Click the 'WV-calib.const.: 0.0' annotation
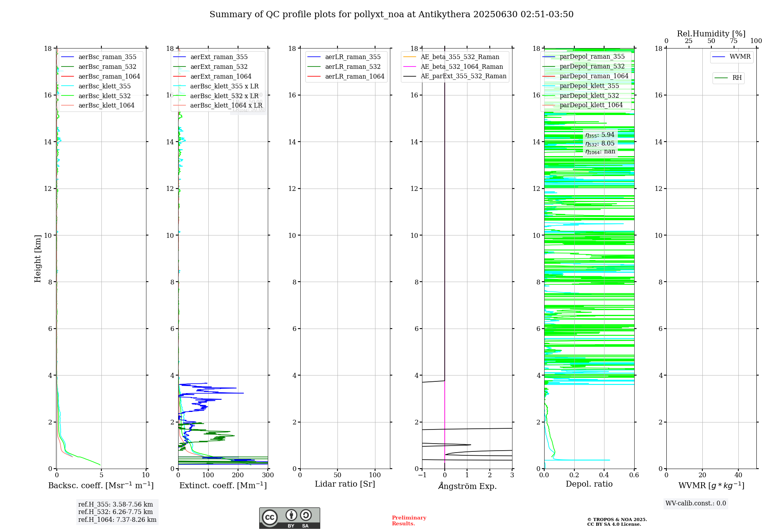The width and height of the screenshot is (783, 532). tap(696, 503)
